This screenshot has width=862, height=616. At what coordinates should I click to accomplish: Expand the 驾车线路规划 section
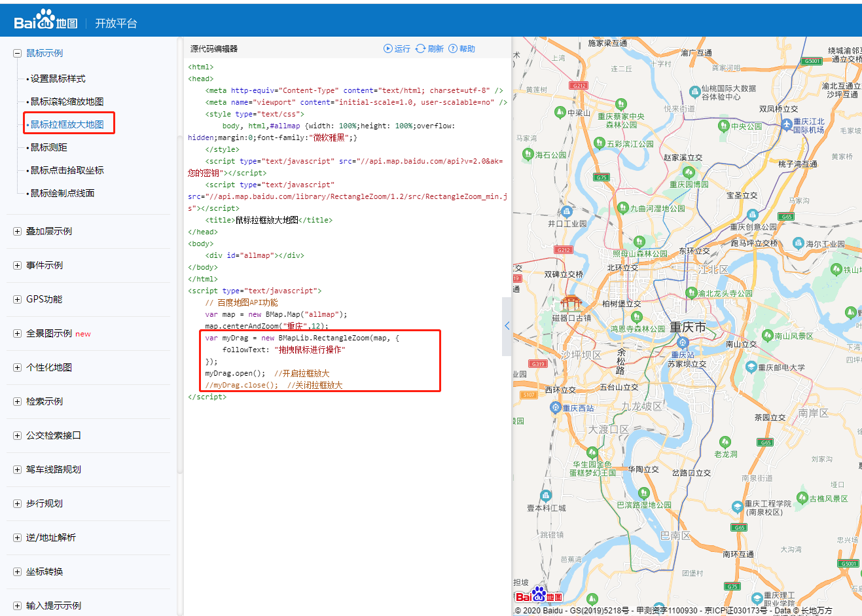(18, 469)
